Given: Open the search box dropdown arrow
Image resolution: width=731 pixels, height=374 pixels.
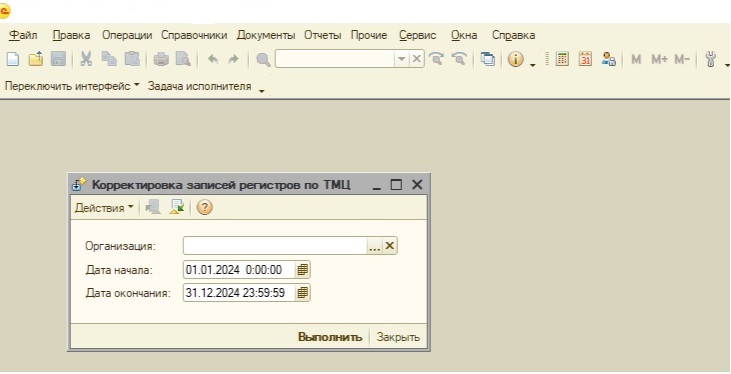Looking at the screenshot, I should click(401, 59).
